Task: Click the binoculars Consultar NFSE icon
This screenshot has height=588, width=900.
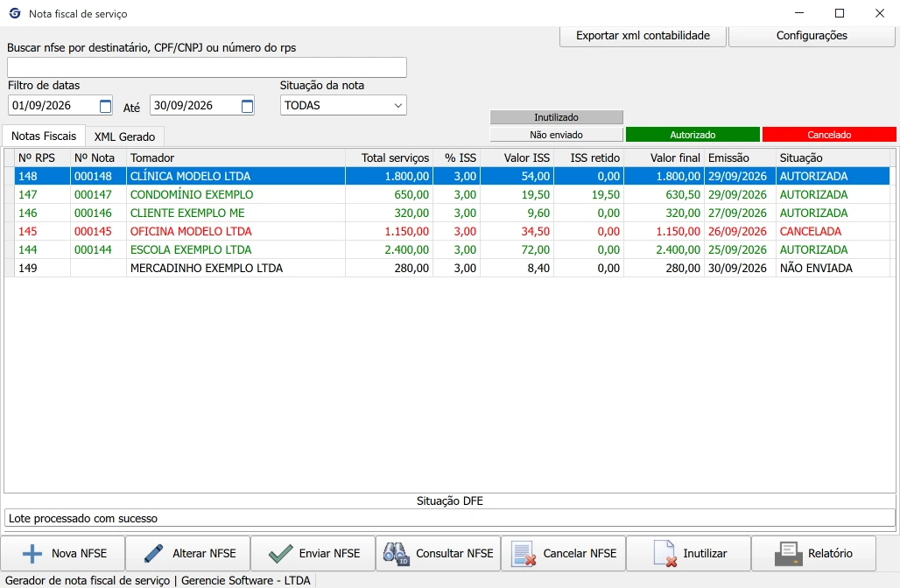Action: click(x=397, y=554)
